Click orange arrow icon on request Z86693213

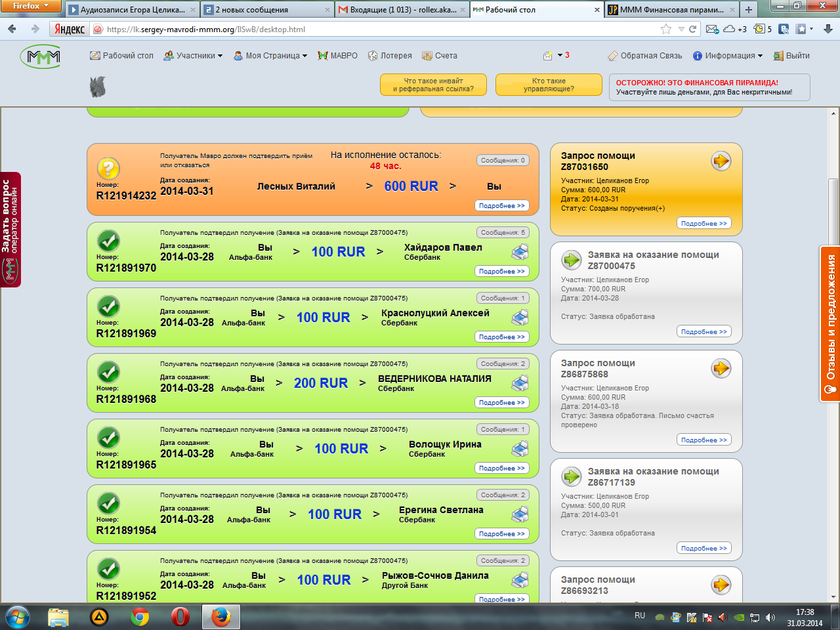(x=721, y=585)
